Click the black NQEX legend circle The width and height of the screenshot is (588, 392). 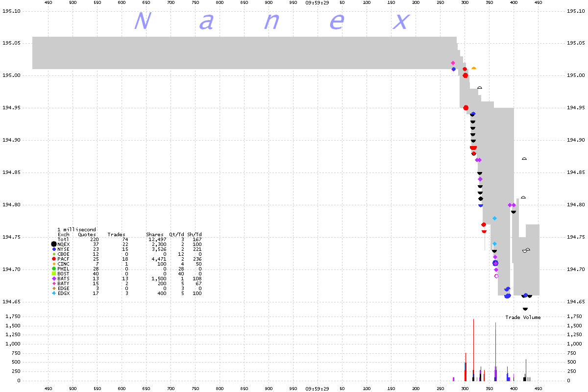tap(53, 244)
